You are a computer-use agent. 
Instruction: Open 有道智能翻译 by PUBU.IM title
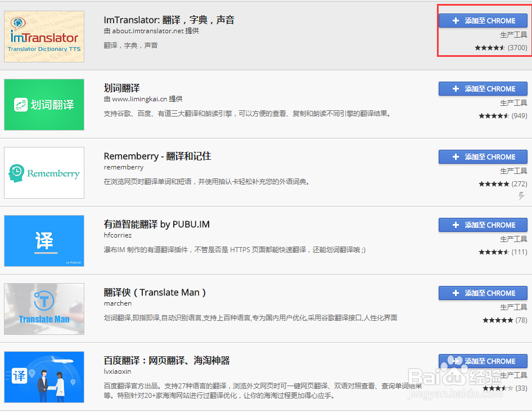tap(157, 224)
